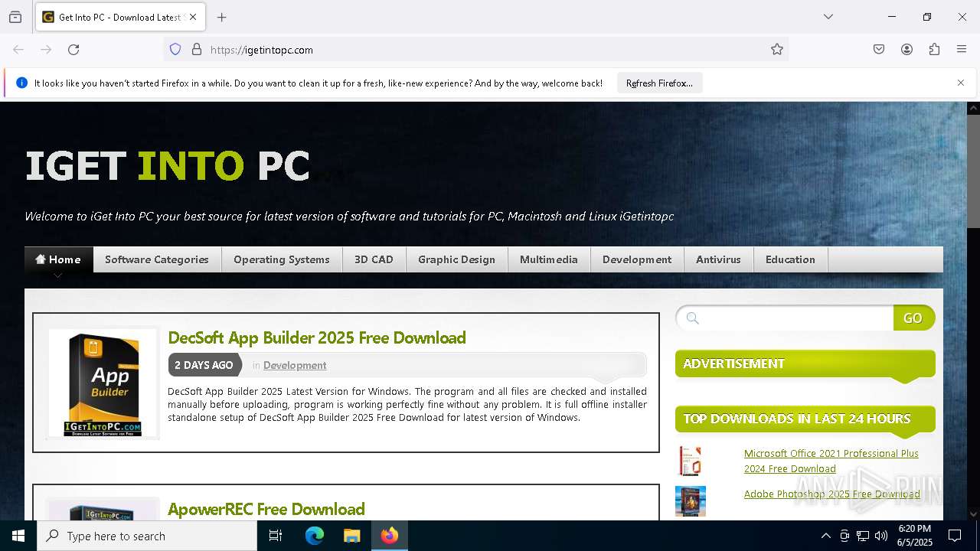The width and height of the screenshot is (980, 551).
Task: Open the clock showing 6:20 PM
Action: [915, 536]
